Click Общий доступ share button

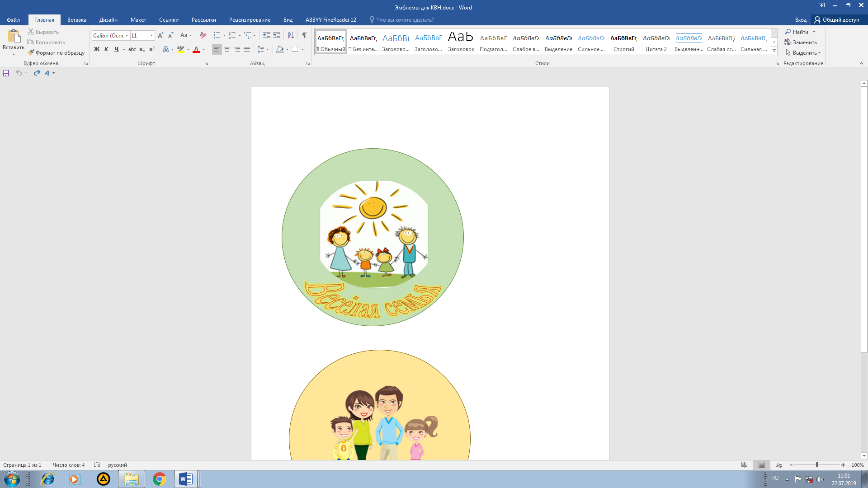tap(837, 20)
